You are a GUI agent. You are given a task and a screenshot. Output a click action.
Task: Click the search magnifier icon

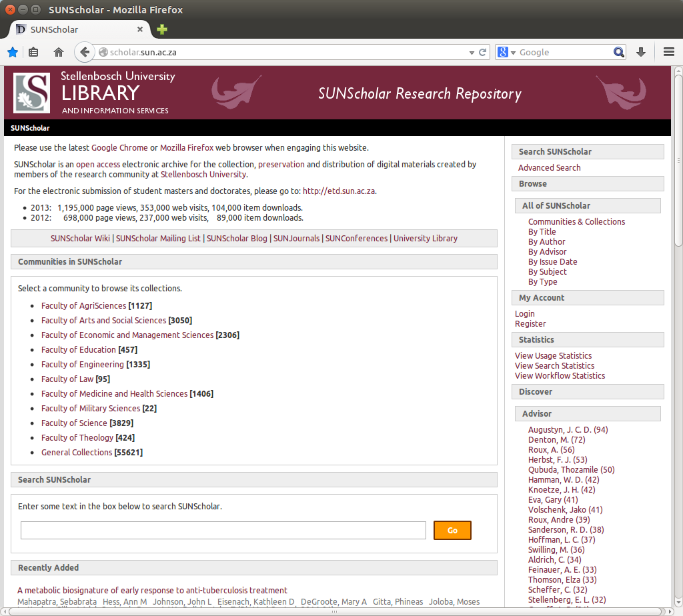click(x=618, y=52)
